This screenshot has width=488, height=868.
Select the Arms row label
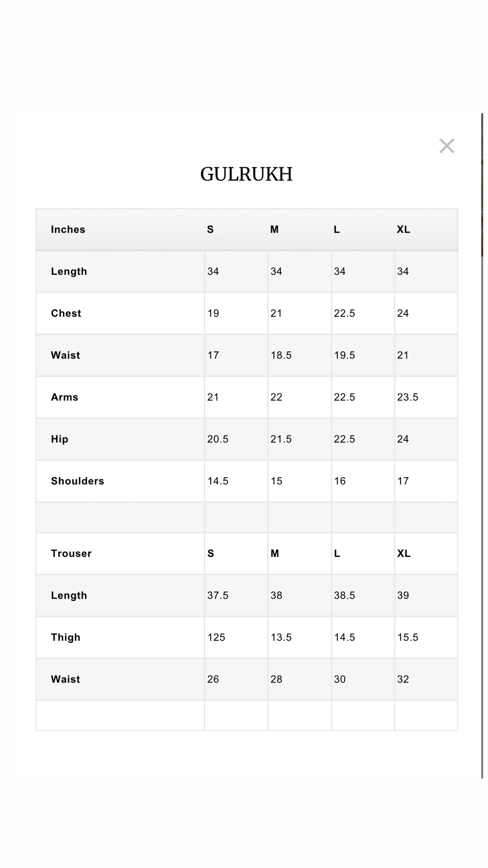pos(65,397)
